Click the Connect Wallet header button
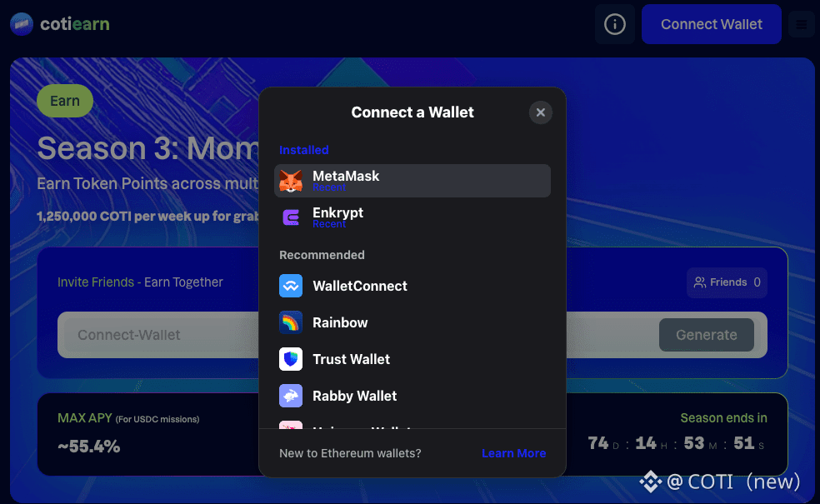 [711, 24]
